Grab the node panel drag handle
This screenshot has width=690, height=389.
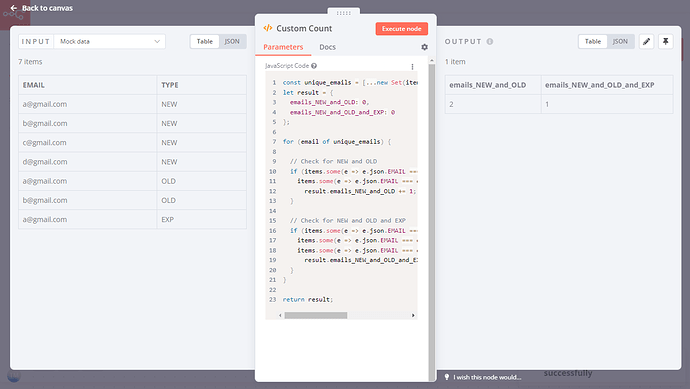click(x=344, y=12)
